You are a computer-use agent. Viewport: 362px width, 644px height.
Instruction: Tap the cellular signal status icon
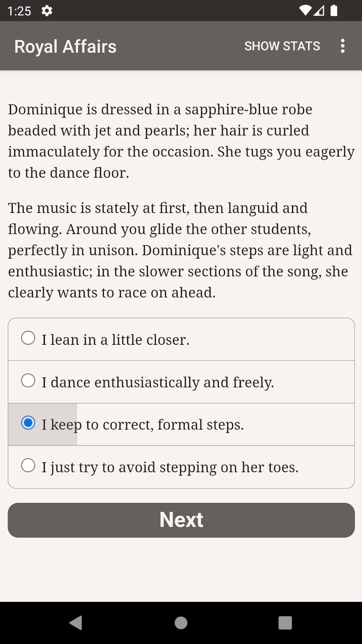[319, 11]
